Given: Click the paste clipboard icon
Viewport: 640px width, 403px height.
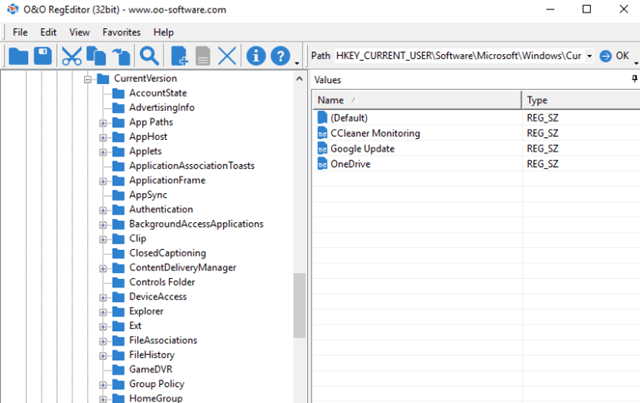Looking at the screenshot, I should [x=121, y=56].
